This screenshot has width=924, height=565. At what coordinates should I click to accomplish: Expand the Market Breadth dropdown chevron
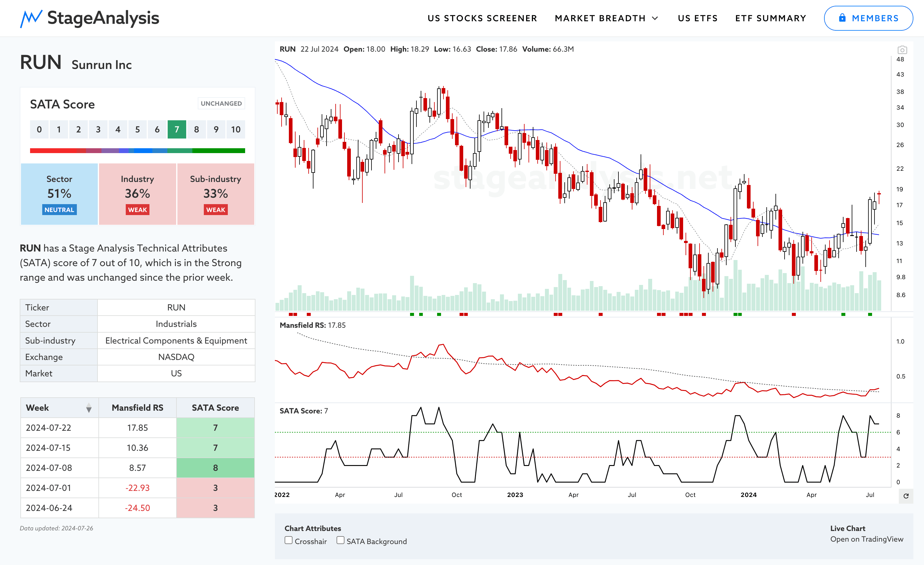click(x=655, y=18)
